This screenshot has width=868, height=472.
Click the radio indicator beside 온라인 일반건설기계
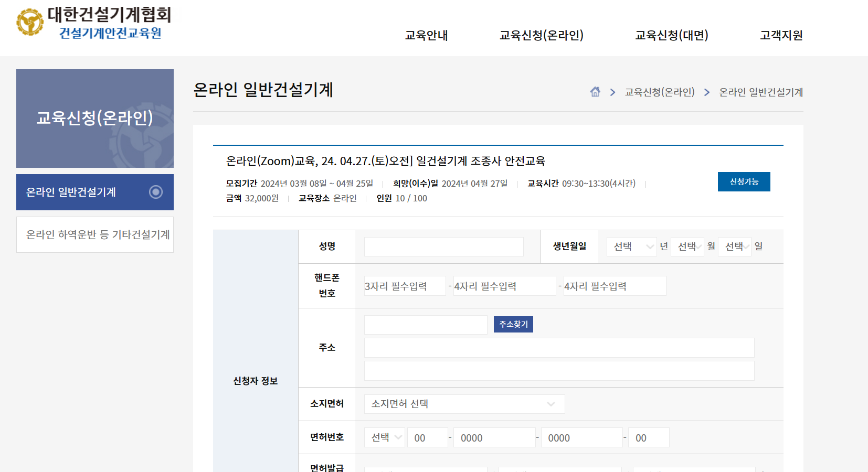[x=155, y=192]
